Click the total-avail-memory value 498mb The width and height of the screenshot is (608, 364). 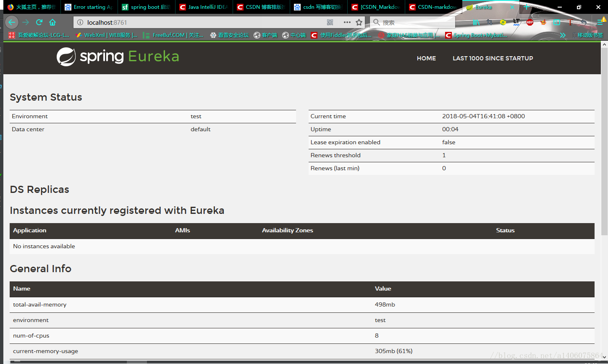pyautogui.click(x=385, y=304)
